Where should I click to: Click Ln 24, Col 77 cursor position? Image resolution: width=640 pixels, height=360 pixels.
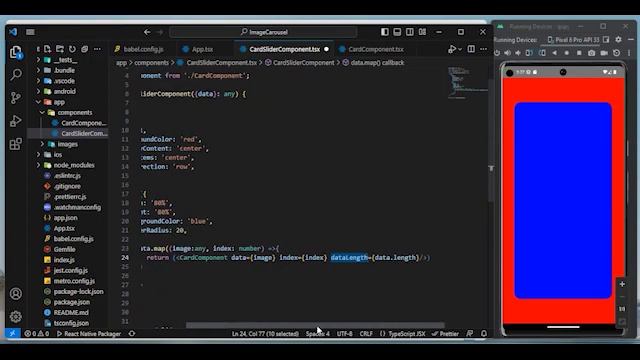point(265,333)
